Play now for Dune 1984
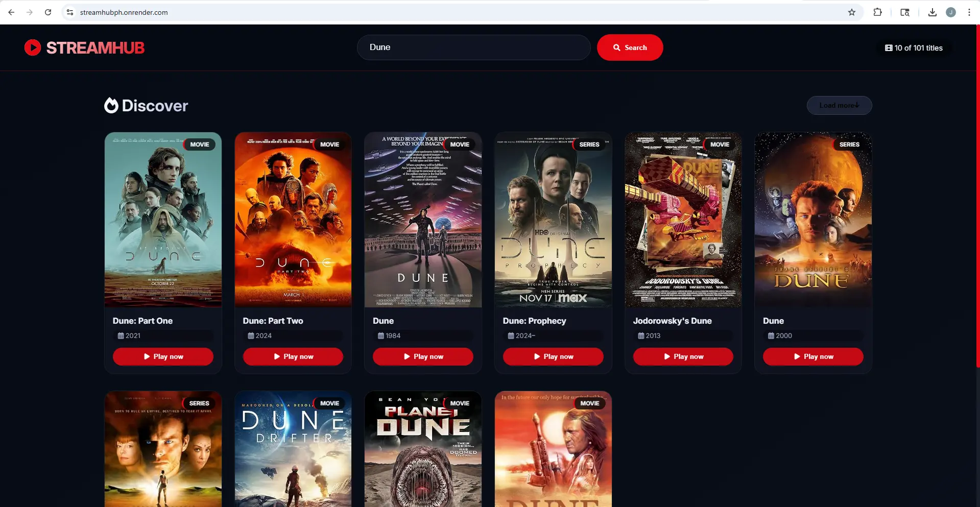Image resolution: width=980 pixels, height=507 pixels. click(423, 356)
